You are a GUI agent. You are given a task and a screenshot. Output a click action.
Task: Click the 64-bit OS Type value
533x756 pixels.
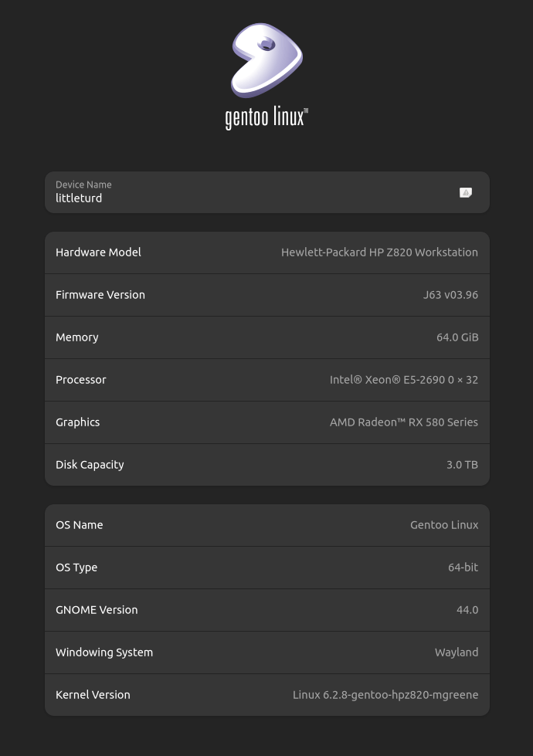tap(463, 567)
